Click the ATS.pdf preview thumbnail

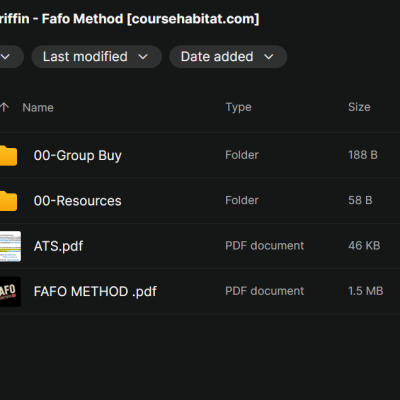click(x=10, y=246)
